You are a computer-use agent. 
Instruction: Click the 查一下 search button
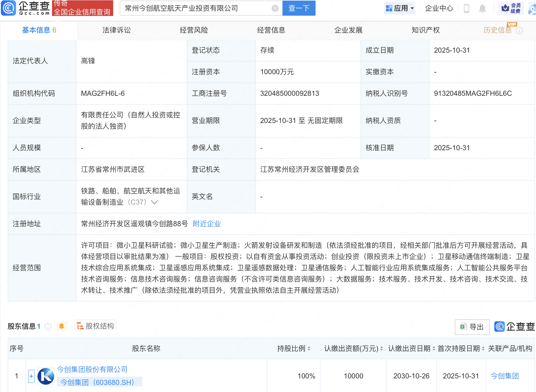pyautogui.click(x=298, y=8)
